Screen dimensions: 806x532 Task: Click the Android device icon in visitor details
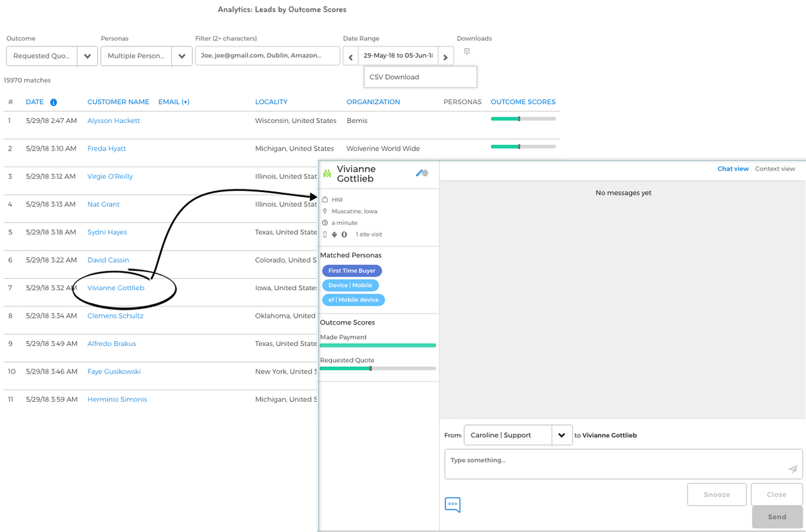pyautogui.click(x=334, y=234)
